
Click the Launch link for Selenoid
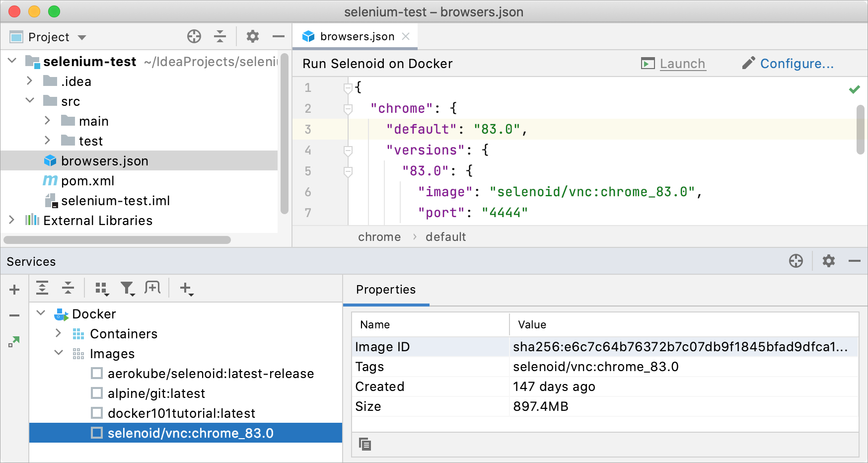[682, 64]
